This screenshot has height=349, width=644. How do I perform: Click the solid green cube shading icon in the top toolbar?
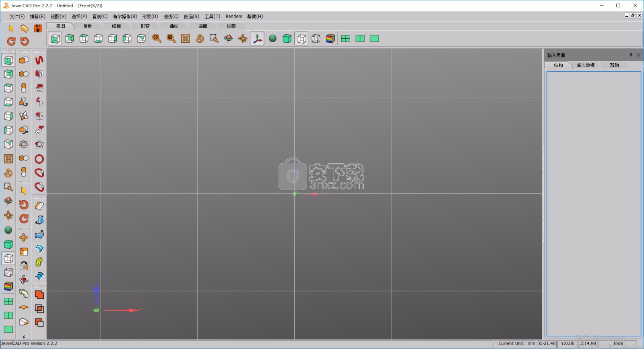pyautogui.click(x=287, y=38)
